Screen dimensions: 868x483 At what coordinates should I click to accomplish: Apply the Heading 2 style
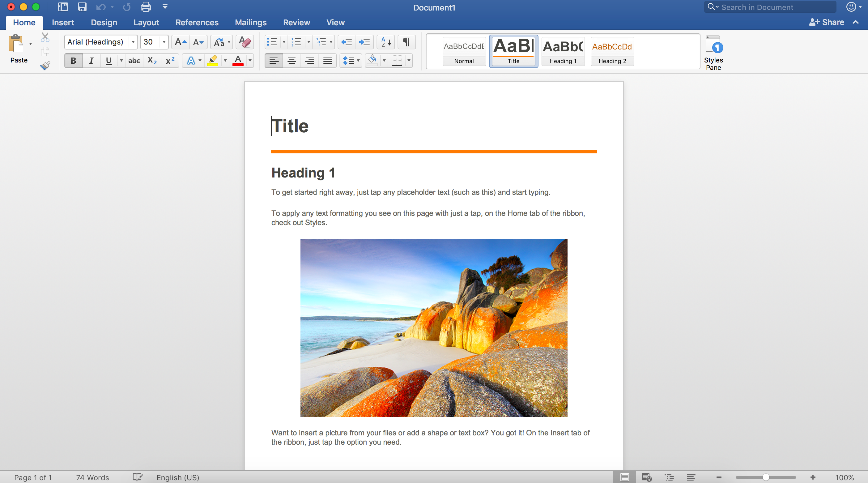click(x=612, y=51)
